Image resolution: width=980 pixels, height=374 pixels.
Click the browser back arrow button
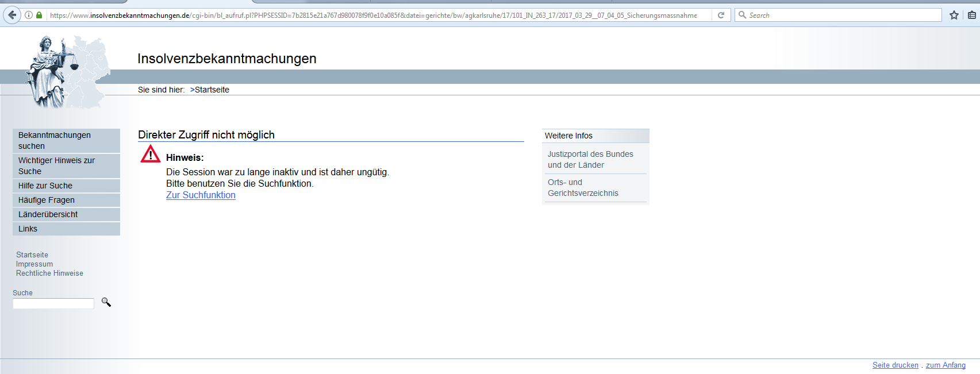tap(12, 15)
